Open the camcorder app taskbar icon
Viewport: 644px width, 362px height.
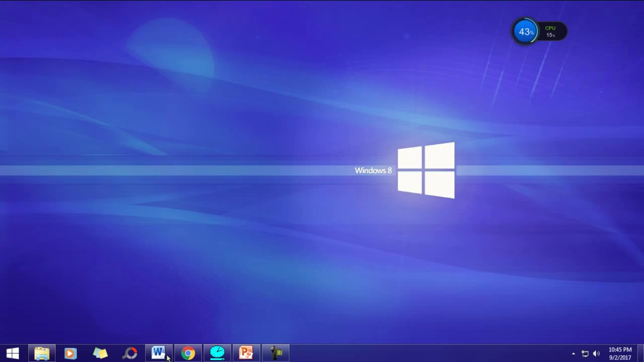point(276,353)
